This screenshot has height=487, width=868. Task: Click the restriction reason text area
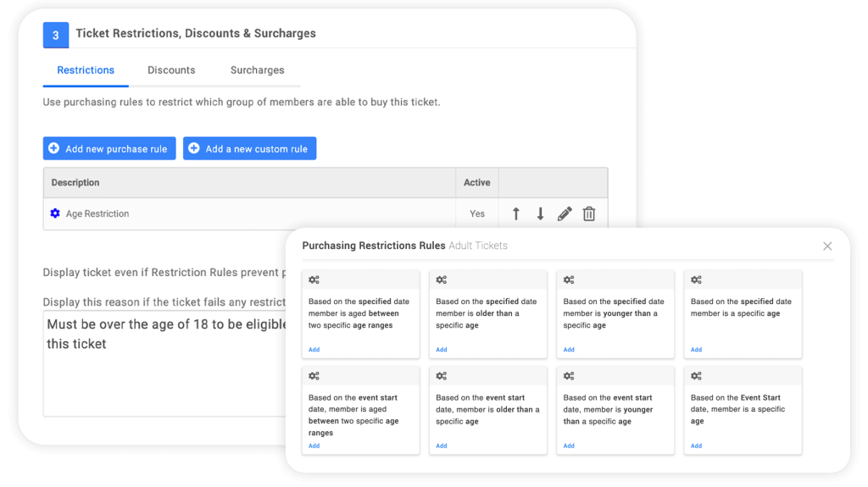[x=165, y=363]
